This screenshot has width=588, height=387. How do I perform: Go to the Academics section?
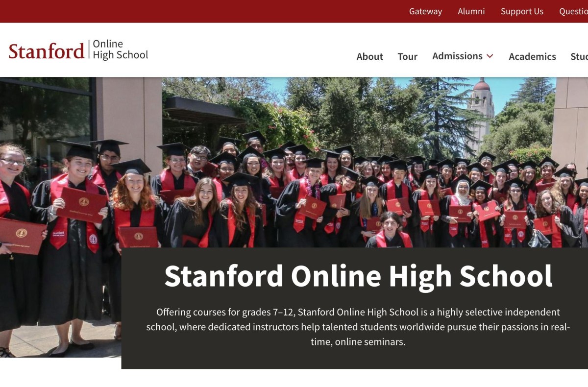pos(532,56)
